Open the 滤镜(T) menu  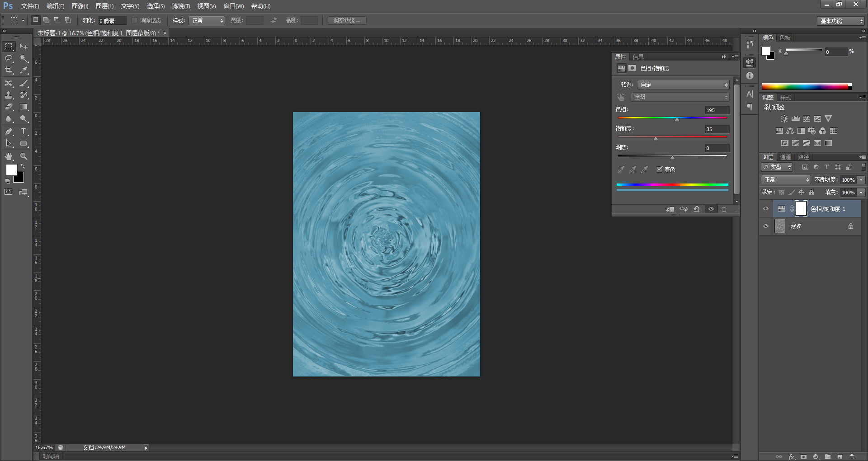pos(181,6)
